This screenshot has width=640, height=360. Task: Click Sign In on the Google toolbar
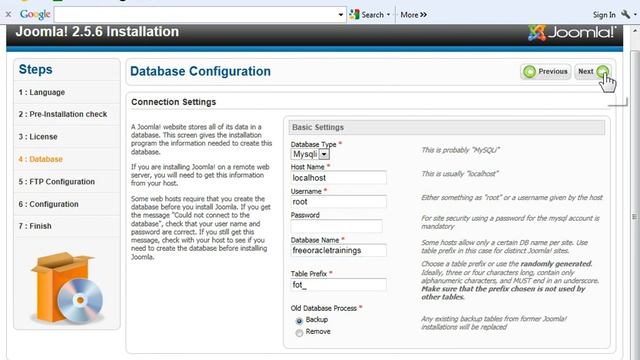pos(604,15)
